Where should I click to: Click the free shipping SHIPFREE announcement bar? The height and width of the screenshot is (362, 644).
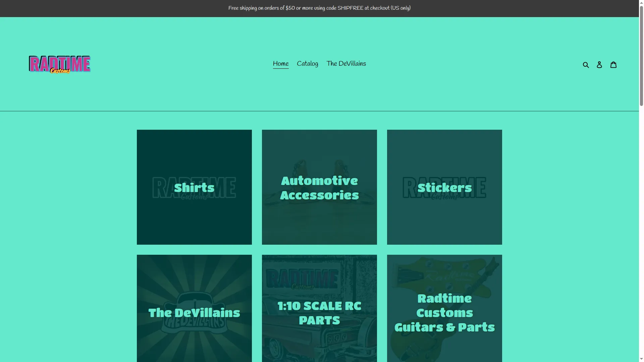pyautogui.click(x=319, y=8)
